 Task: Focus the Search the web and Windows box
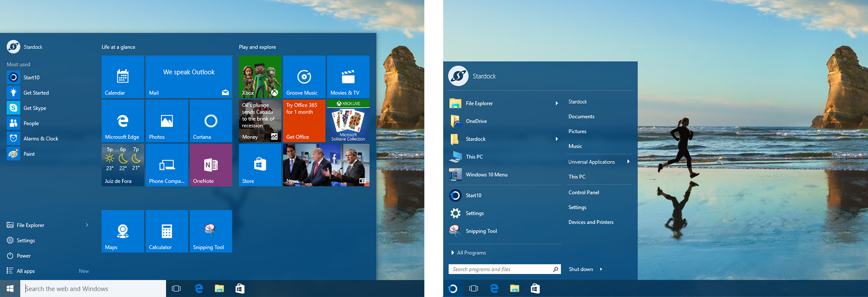point(93,289)
